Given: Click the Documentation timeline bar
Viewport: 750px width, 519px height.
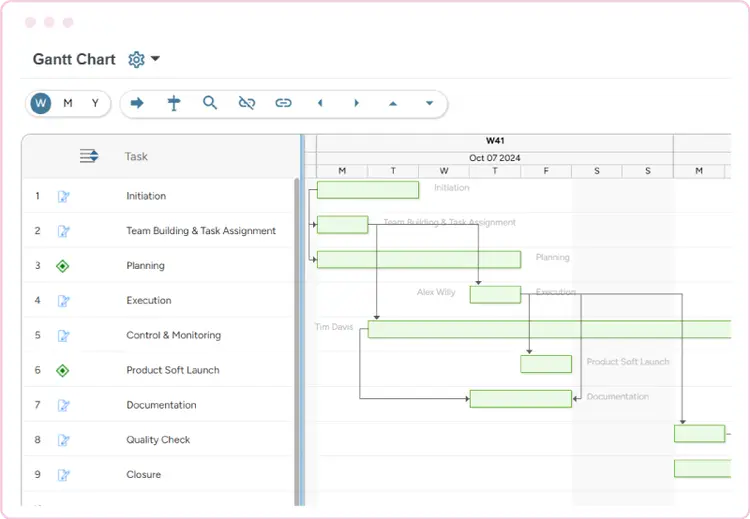Looking at the screenshot, I should click(521, 399).
